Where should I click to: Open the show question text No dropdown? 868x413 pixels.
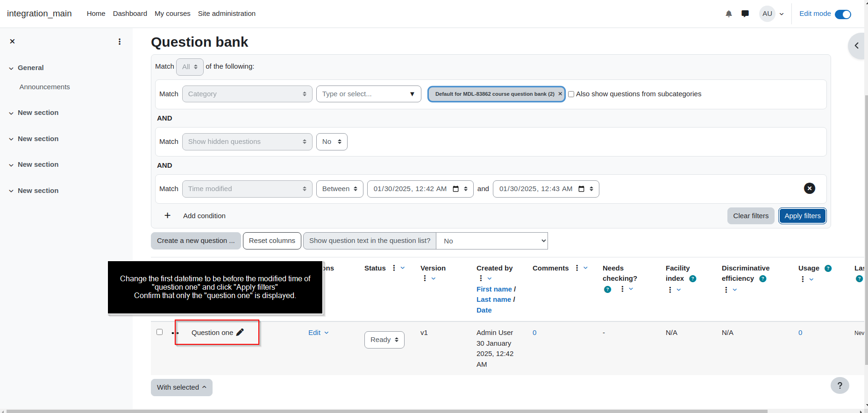click(492, 241)
